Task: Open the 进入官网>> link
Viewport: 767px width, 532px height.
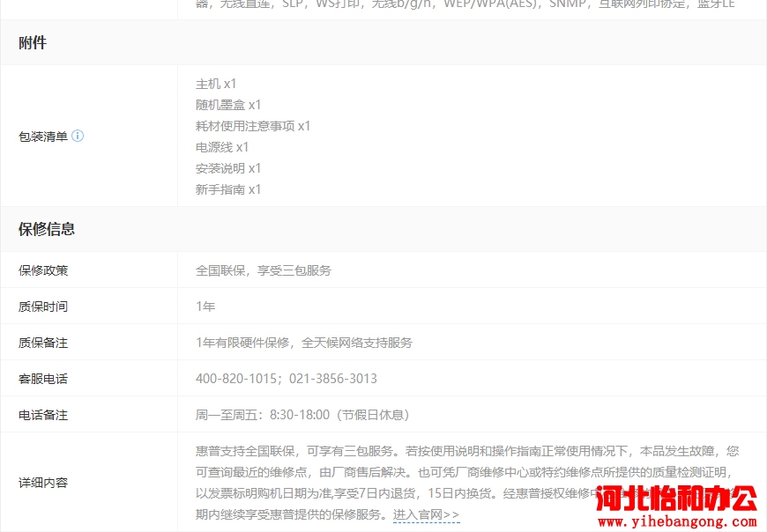Action: click(x=426, y=514)
